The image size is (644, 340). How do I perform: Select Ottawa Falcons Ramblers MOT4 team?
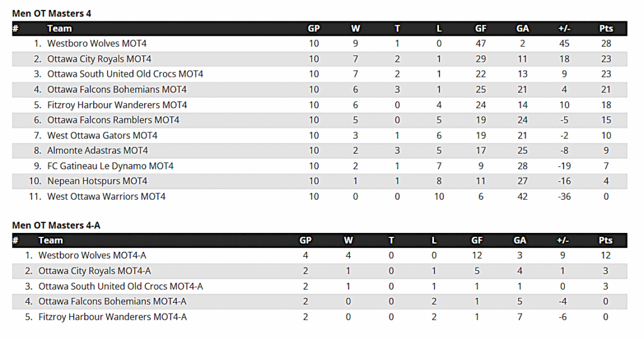click(113, 120)
